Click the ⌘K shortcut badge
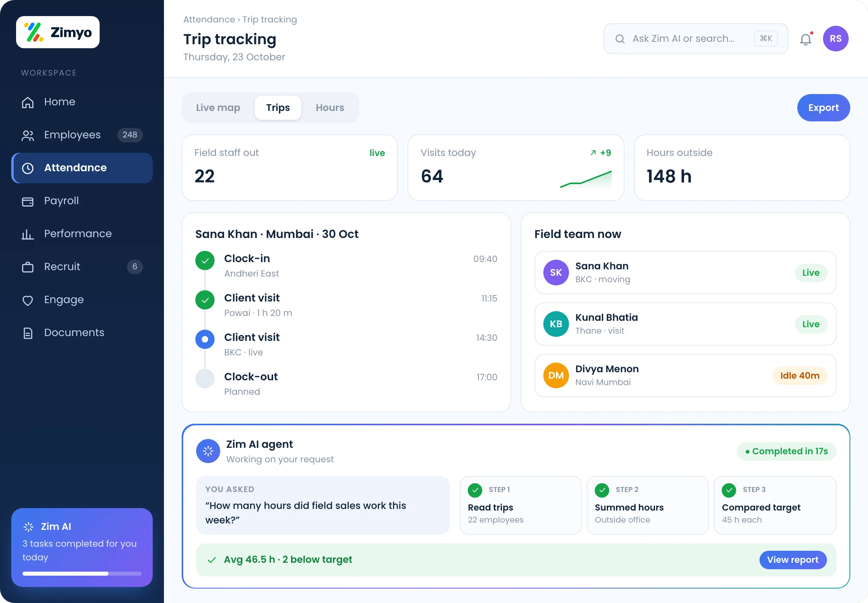868x603 pixels. tap(766, 39)
